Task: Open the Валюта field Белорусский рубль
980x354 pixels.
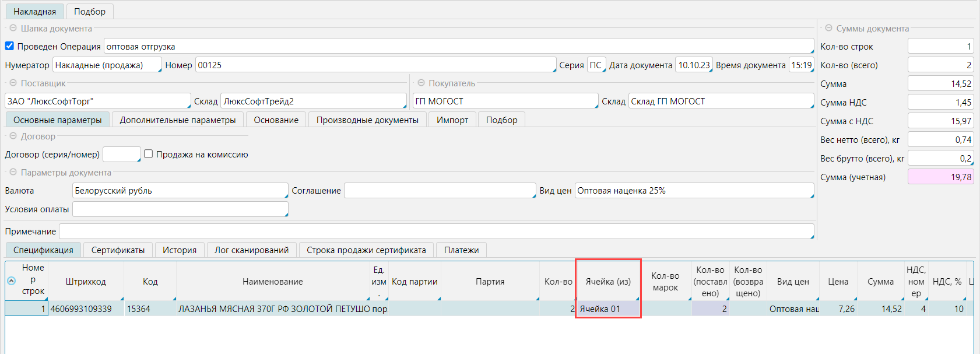Action: tap(180, 191)
